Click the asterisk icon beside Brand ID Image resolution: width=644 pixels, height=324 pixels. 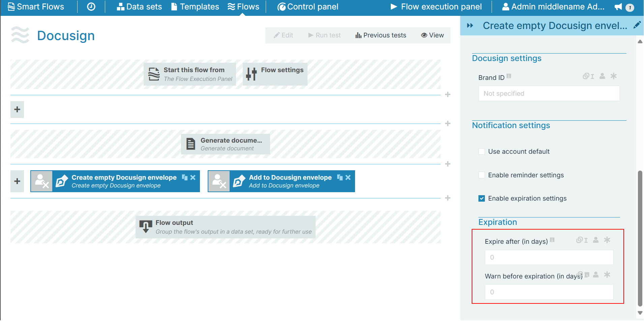coord(613,76)
